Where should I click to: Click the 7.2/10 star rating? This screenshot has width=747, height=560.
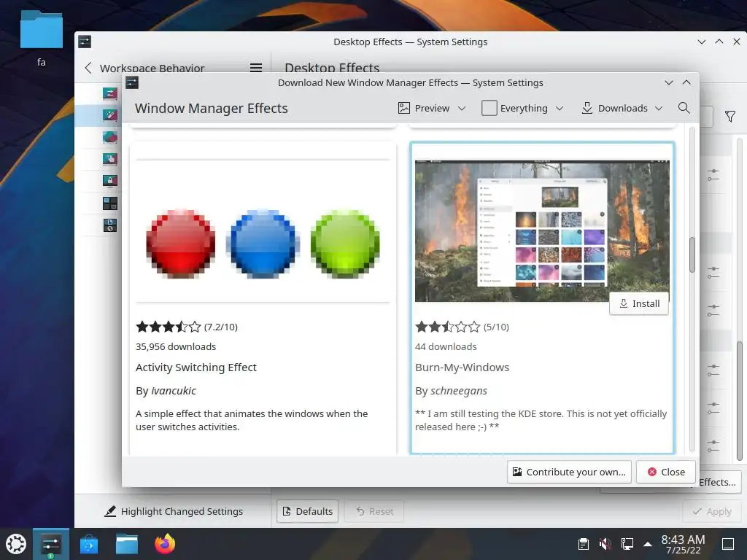(x=186, y=327)
